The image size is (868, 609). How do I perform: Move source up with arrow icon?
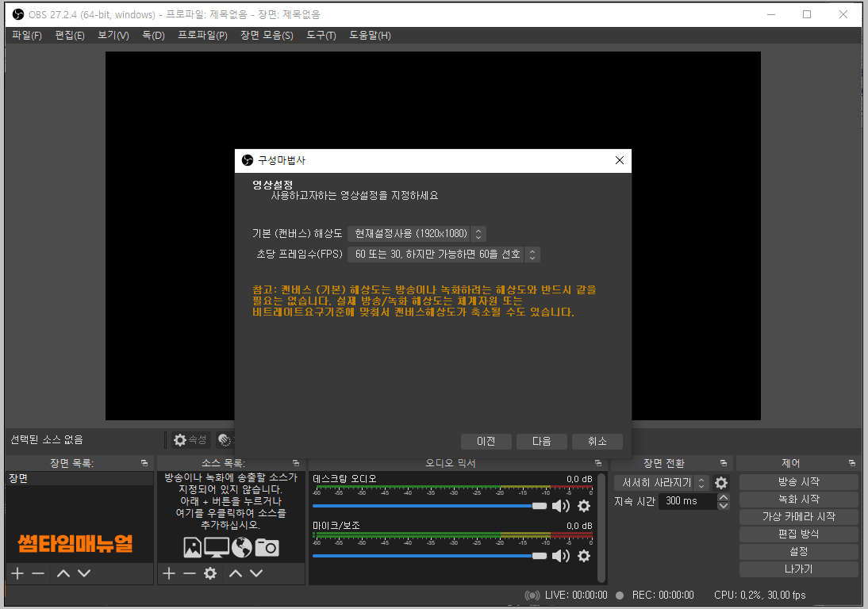coord(236,573)
